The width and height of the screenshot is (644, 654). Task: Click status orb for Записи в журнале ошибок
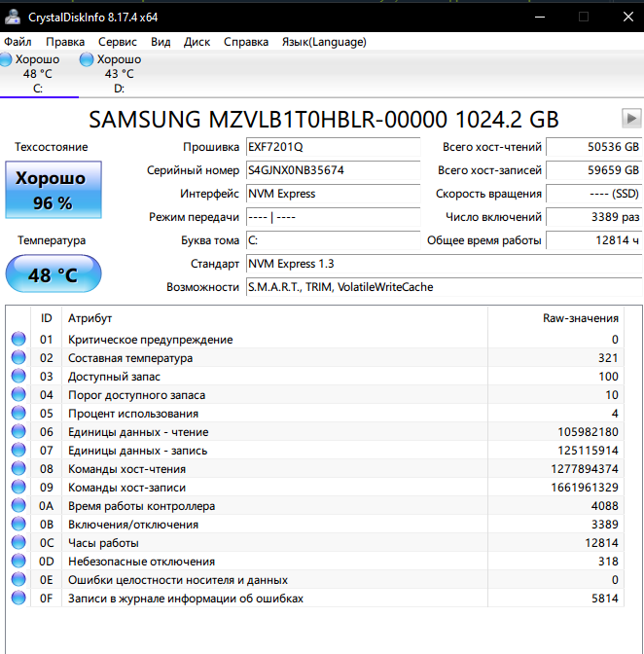[x=18, y=598]
